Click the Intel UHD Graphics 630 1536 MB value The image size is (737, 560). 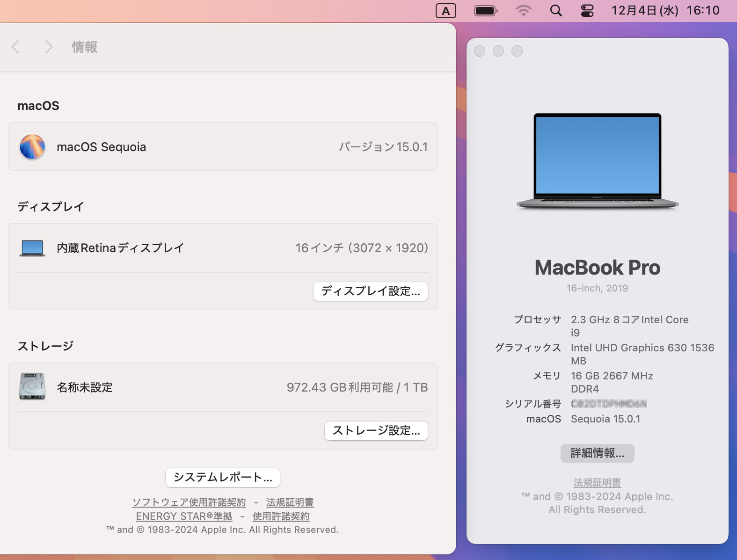(x=642, y=354)
